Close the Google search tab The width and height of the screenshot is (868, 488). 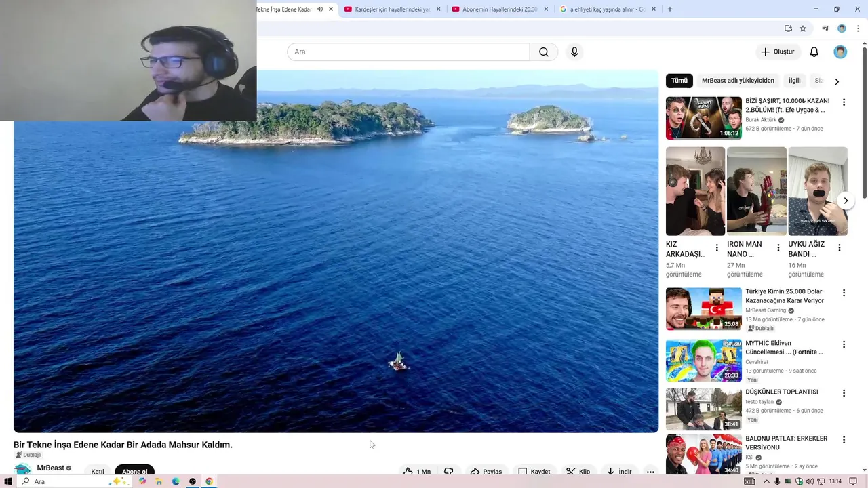[x=654, y=9]
